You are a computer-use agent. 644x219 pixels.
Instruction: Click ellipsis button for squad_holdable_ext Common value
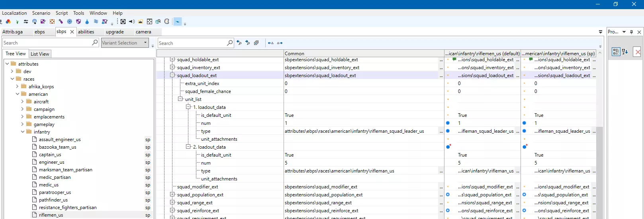[x=441, y=60]
